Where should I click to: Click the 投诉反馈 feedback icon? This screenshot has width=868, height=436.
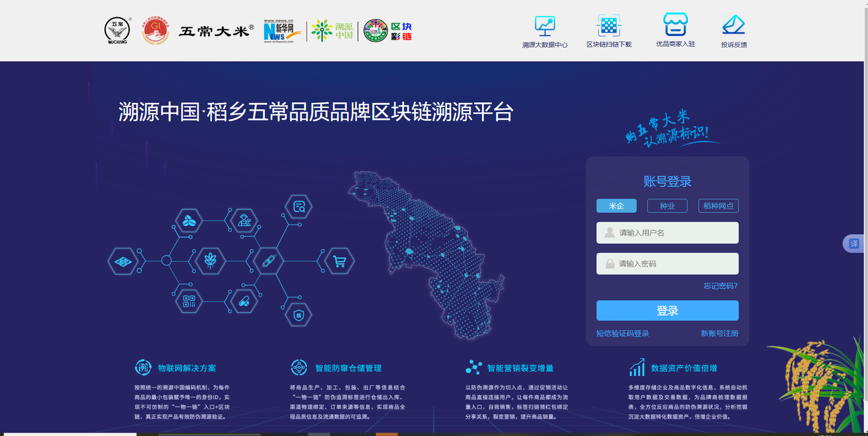point(733,27)
